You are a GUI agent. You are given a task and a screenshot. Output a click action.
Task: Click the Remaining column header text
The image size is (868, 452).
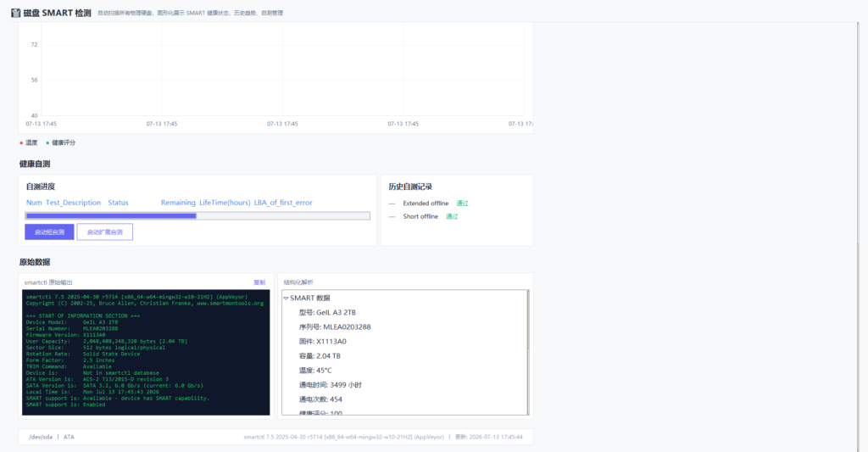click(x=178, y=203)
